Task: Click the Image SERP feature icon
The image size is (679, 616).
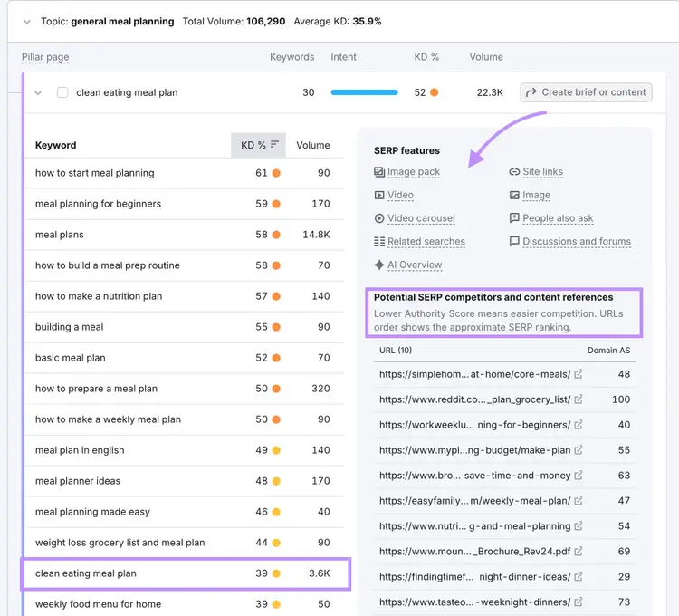Action: pyautogui.click(x=514, y=195)
